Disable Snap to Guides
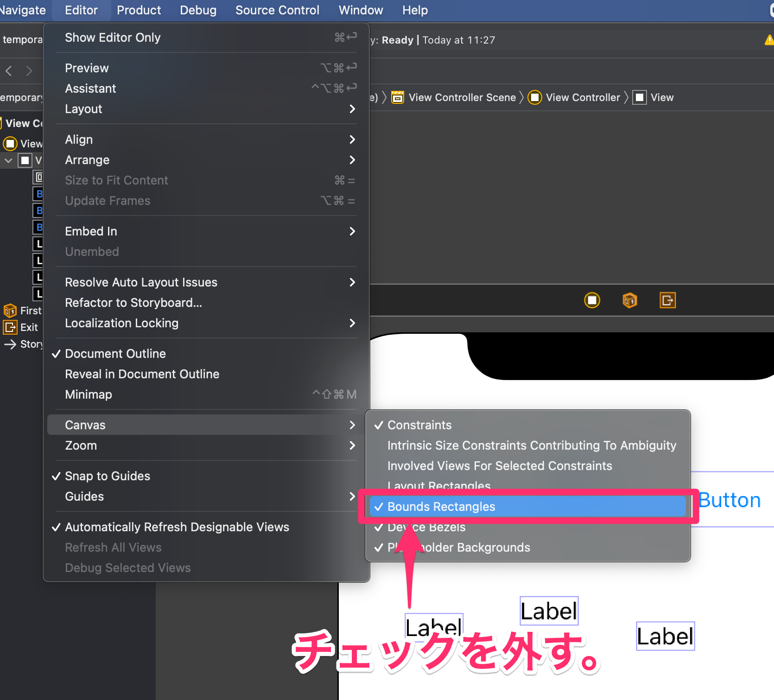Image resolution: width=774 pixels, height=700 pixels. 108,476
